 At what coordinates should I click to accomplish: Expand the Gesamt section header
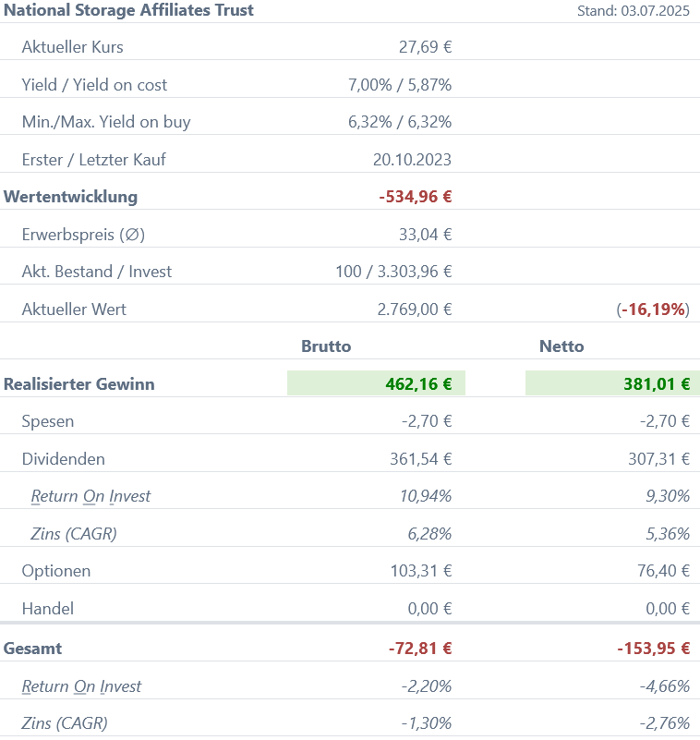33,649
